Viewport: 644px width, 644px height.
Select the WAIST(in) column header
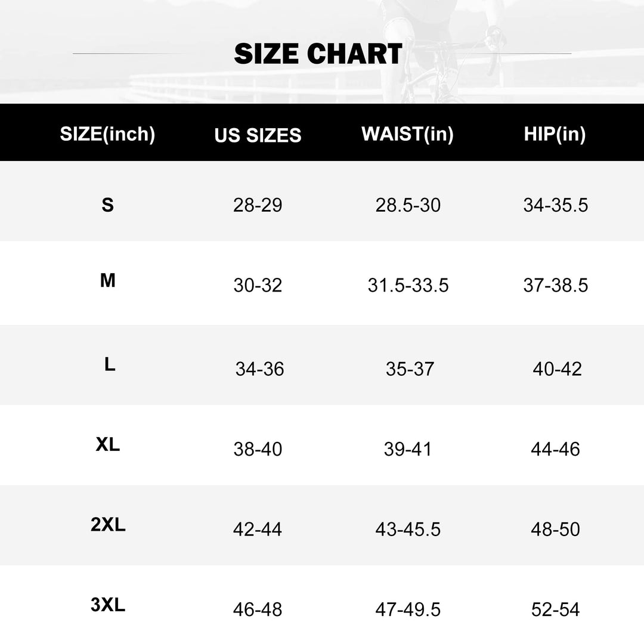point(407,134)
